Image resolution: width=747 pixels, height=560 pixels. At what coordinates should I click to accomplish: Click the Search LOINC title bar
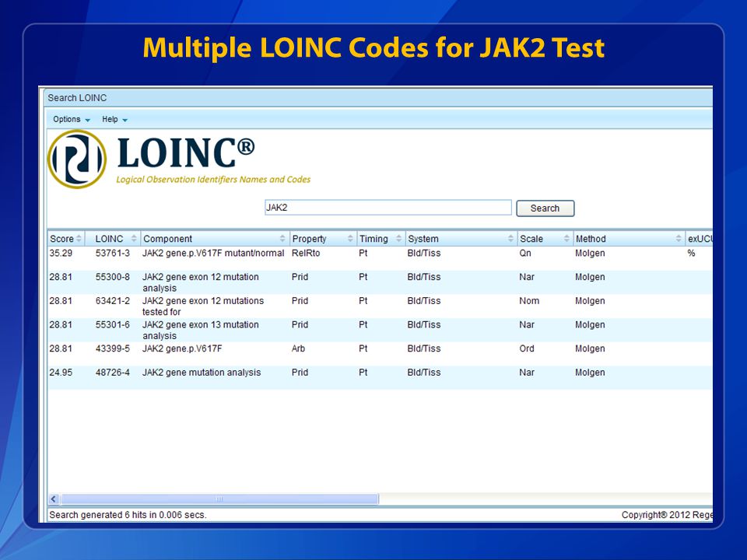point(379,98)
